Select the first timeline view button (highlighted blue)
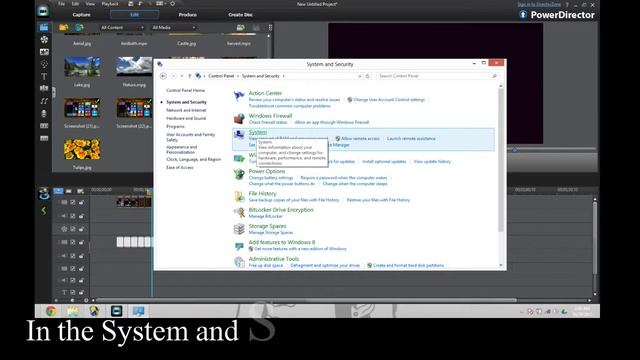The height and width of the screenshot is (360, 640). (58, 191)
